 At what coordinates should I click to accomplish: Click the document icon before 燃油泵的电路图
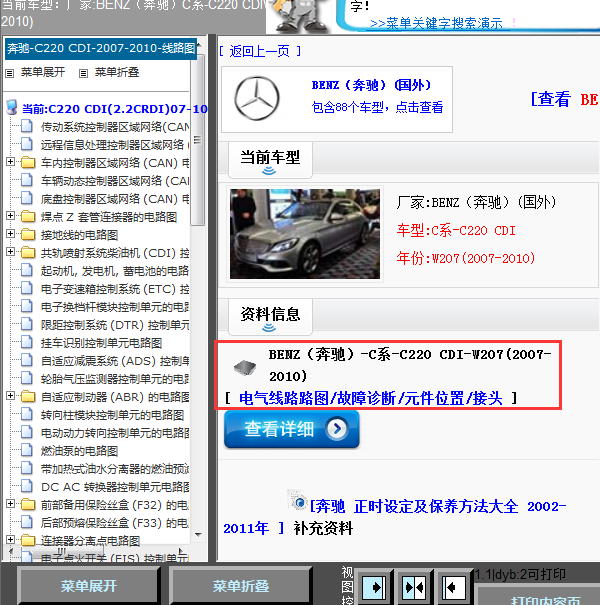click(x=27, y=450)
